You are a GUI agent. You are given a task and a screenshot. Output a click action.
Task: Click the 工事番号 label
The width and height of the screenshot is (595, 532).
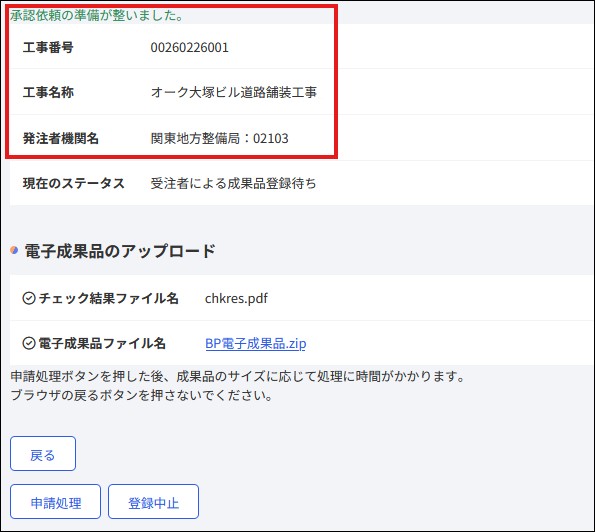click(x=48, y=47)
